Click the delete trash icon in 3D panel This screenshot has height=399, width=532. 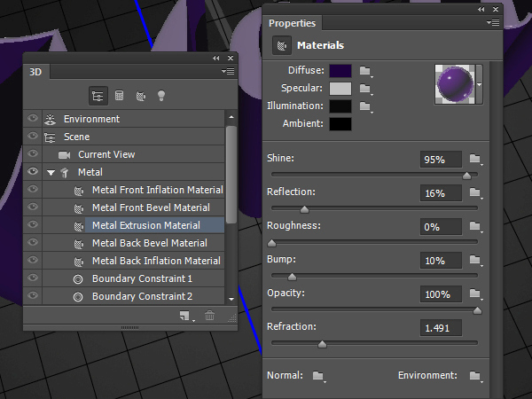point(210,316)
